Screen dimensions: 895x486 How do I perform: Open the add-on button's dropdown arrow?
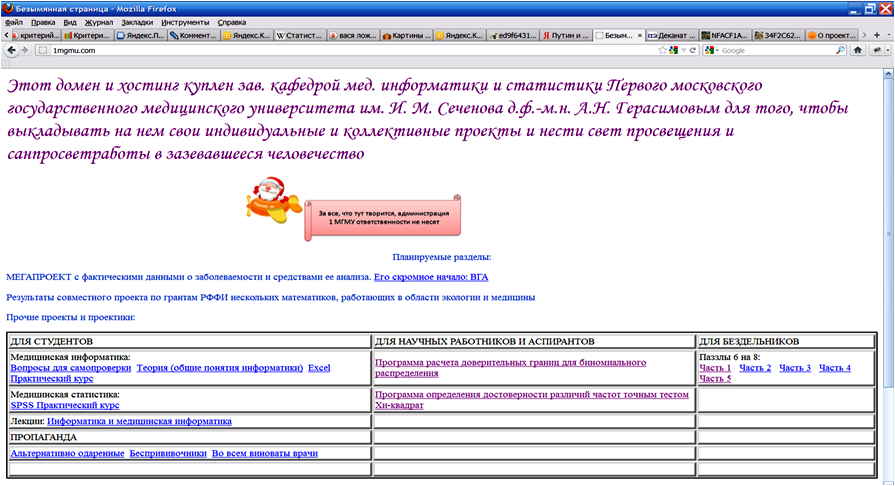click(888, 50)
